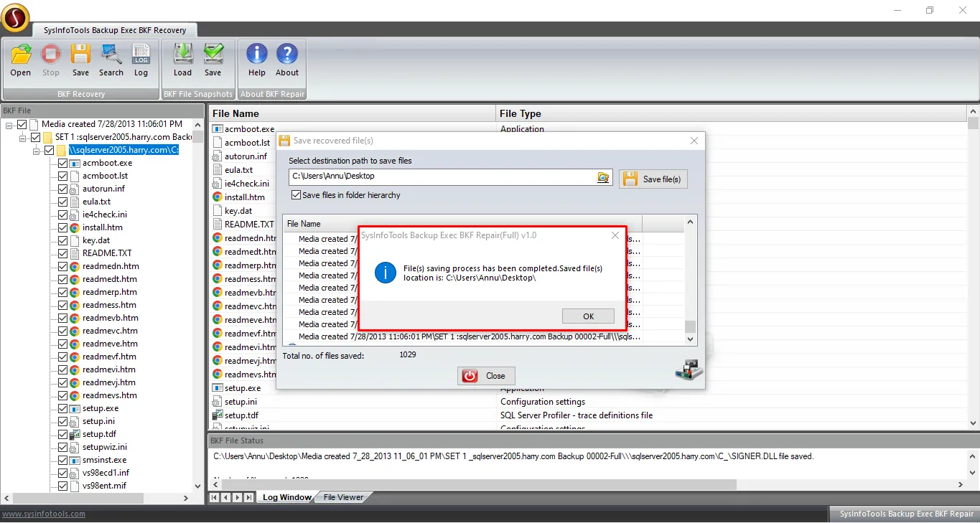980x523 pixels.
Task: Click the icon beside setup.ini in file list
Action: [217, 402]
